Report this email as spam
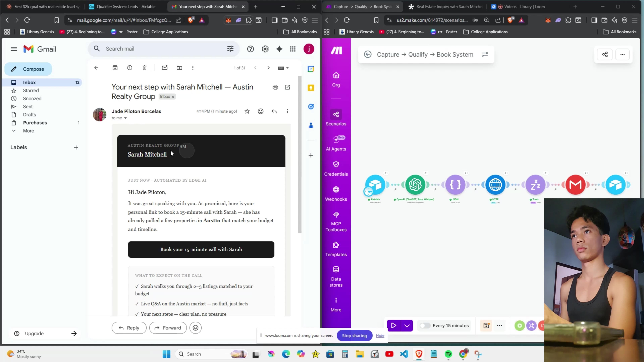Viewport: 644px width, 362px height. pyautogui.click(x=130, y=68)
